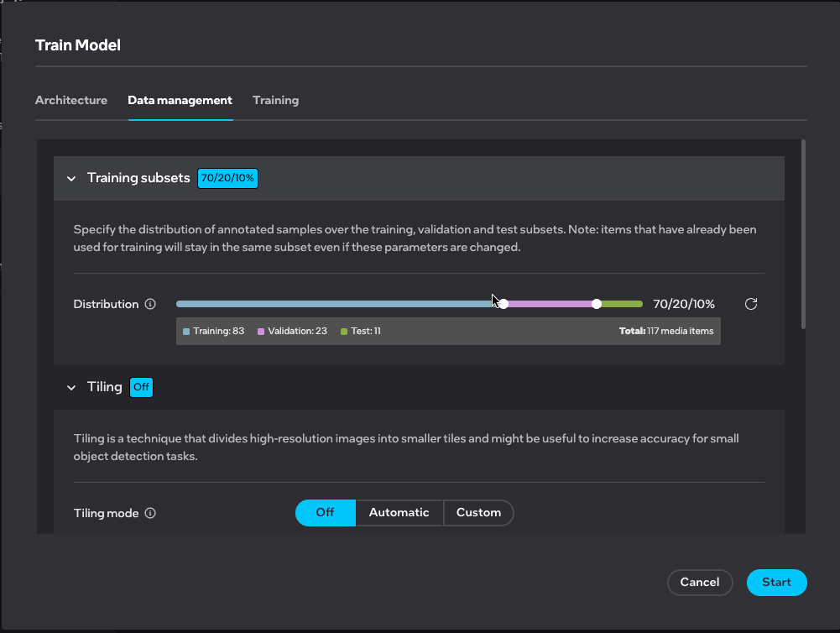Image resolution: width=840 pixels, height=633 pixels.
Task: Cancel the Train Model dialog
Action: (700, 583)
